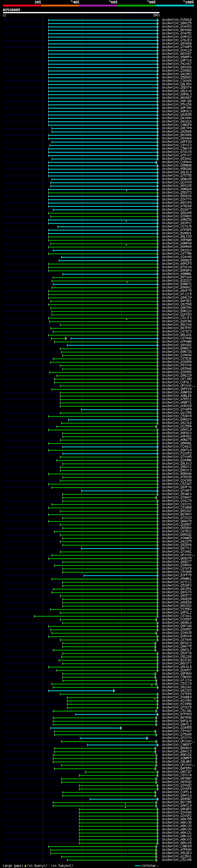The height and width of the screenshot is (868, 197).
Task: Click the =100char. scale legend
Action: point(147,866)
